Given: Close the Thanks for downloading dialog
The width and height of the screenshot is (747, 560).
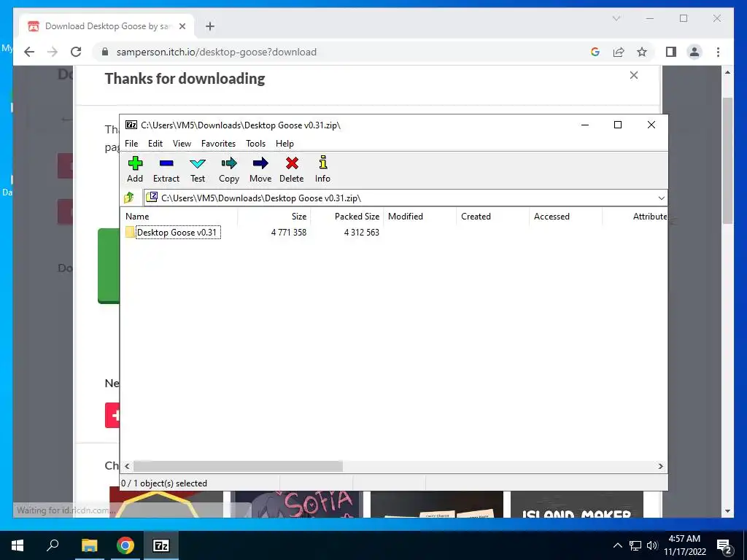Looking at the screenshot, I should tap(634, 75).
